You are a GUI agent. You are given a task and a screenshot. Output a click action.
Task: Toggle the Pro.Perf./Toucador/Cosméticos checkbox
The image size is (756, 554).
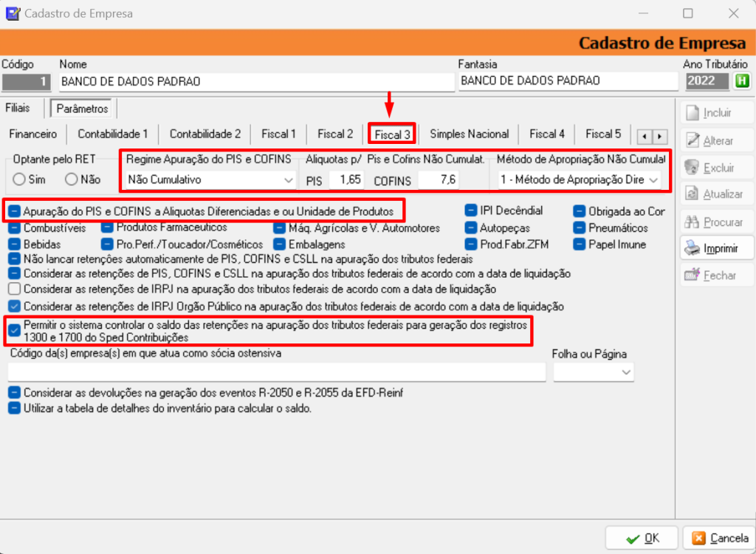[x=108, y=244]
